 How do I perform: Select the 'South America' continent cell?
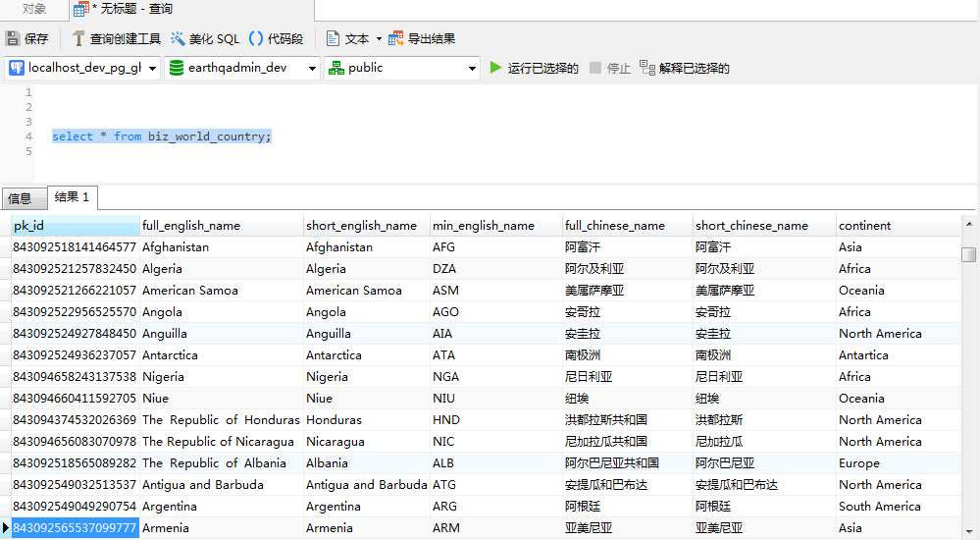coord(899,507)
